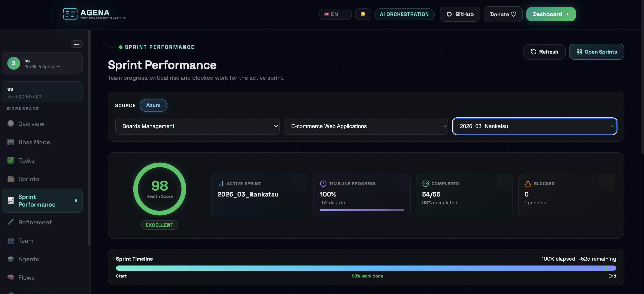Toggle the Azure source chip
This screenshot has height=294, width=644.
[153, 105]
